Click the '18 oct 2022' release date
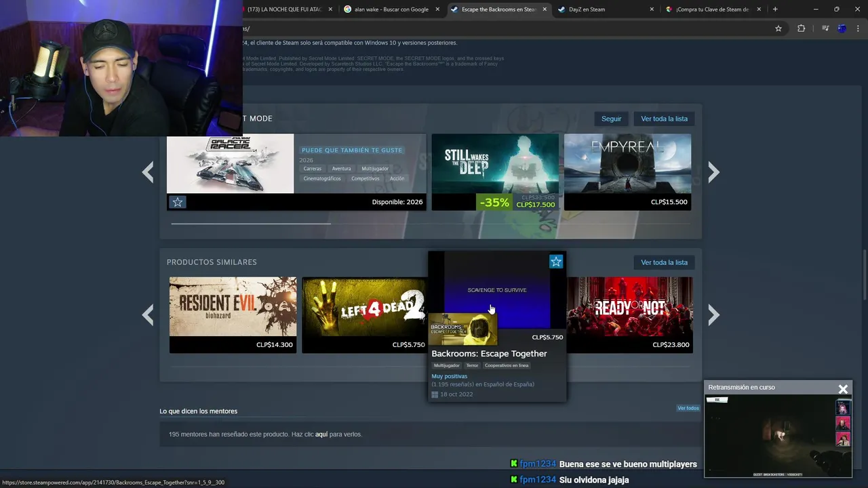868x488 pixels. (456, 394)
